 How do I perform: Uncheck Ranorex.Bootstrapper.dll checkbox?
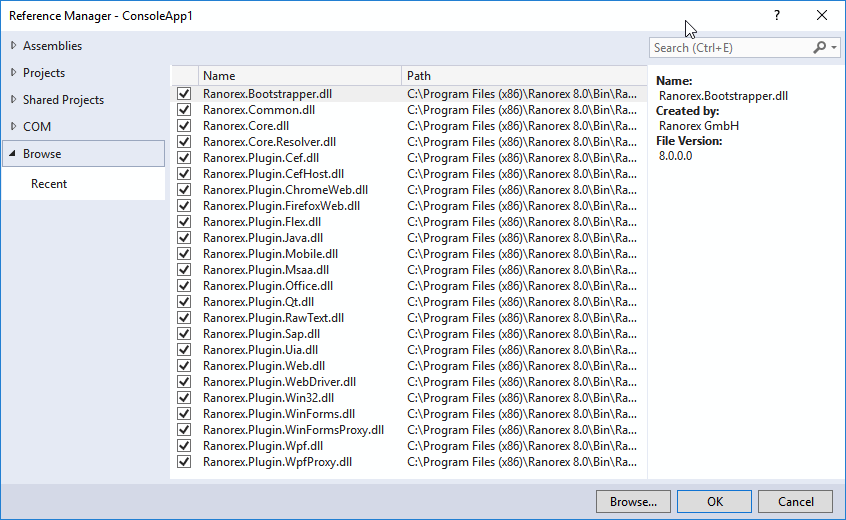[x=184, y=94]
